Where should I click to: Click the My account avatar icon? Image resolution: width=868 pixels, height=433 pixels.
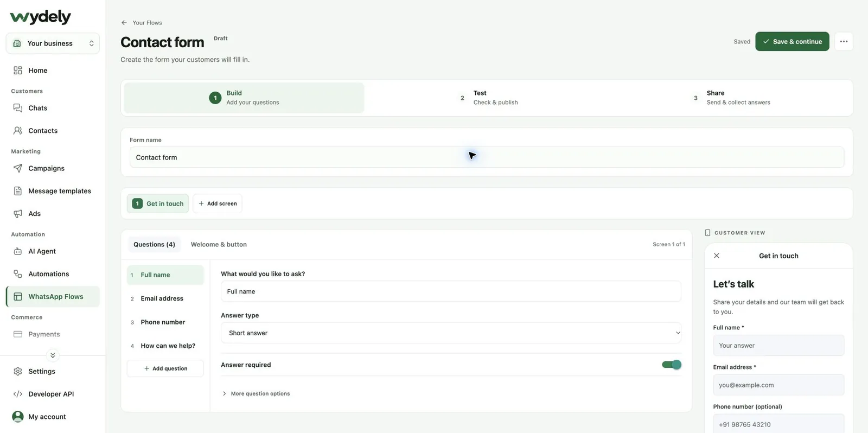[18, 417]
